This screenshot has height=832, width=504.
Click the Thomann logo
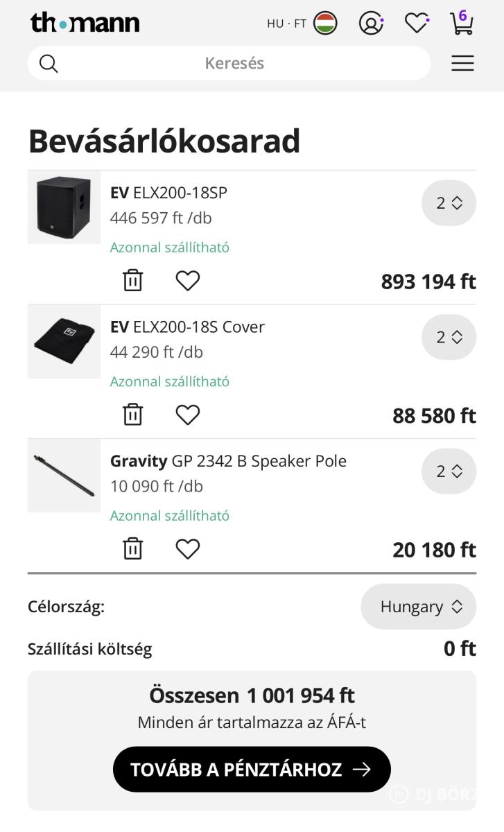click(85, 23)
